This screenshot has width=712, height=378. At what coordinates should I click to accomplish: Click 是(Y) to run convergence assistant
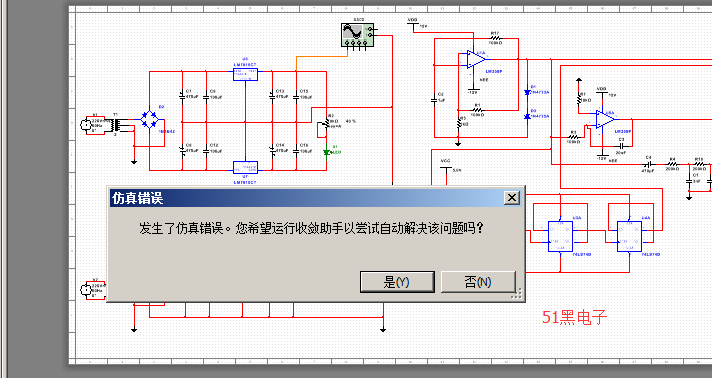pyautogui.click(x=397, y=282)
